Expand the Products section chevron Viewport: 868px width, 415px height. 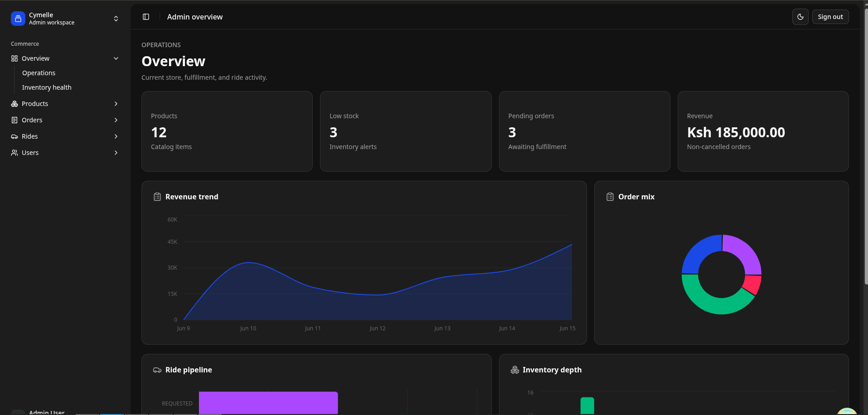click(x=116, y=104)
